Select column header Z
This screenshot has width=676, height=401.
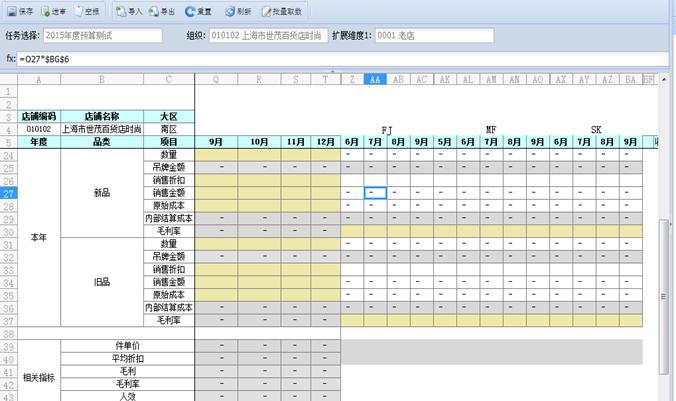click(x=352, y=79)
